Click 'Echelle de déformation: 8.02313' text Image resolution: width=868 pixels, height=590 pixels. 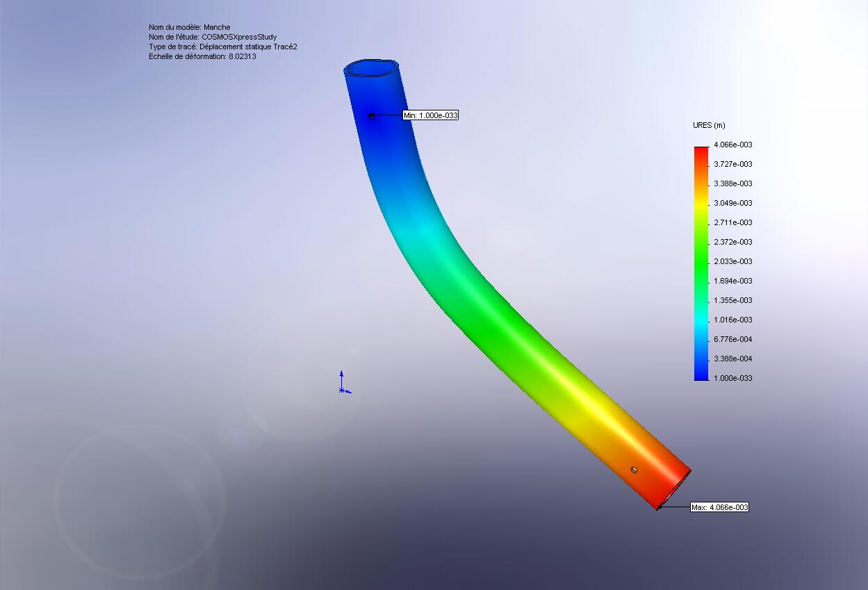[202, 56]
